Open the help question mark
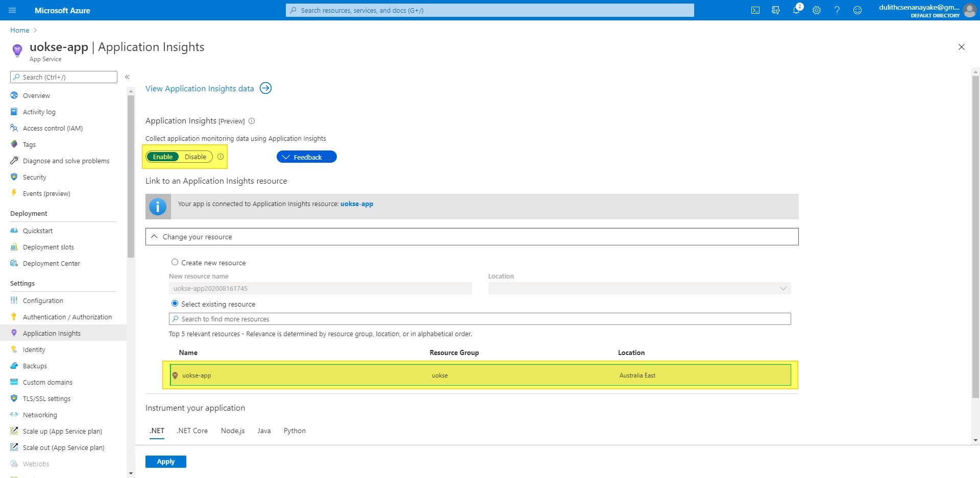The image size is (980, 478). (x=837, y=10)
